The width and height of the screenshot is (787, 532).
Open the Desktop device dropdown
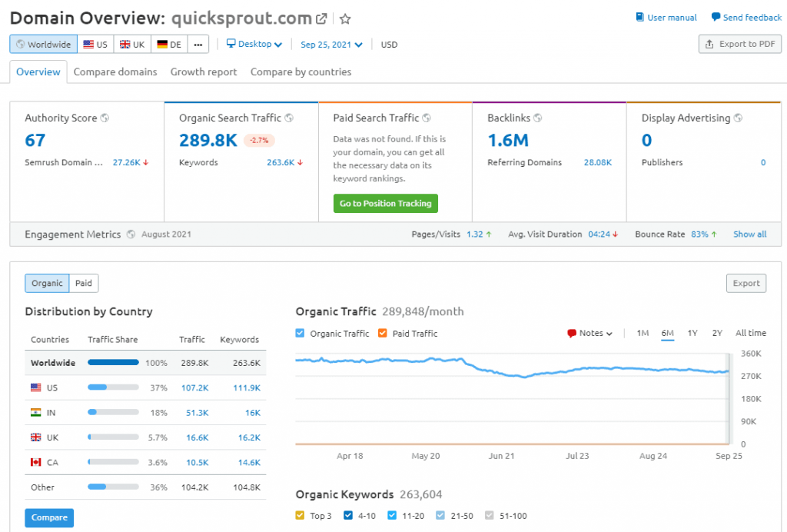(x=254, y=44)
